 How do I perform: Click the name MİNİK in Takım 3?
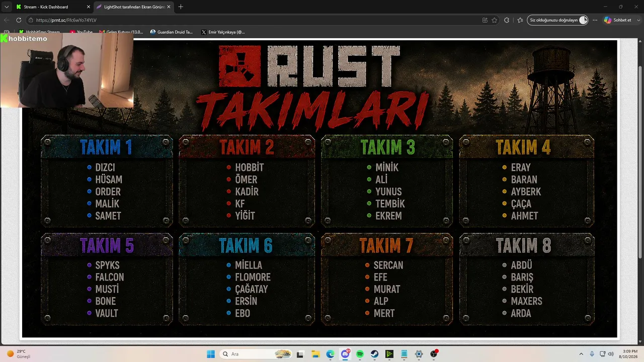(387, 167)
